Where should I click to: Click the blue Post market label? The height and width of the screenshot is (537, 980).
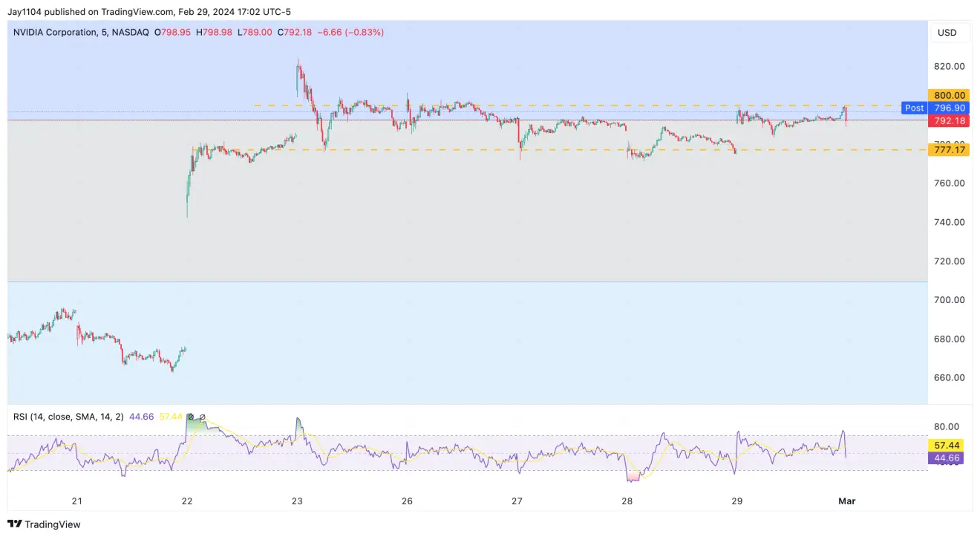point(914,108)
